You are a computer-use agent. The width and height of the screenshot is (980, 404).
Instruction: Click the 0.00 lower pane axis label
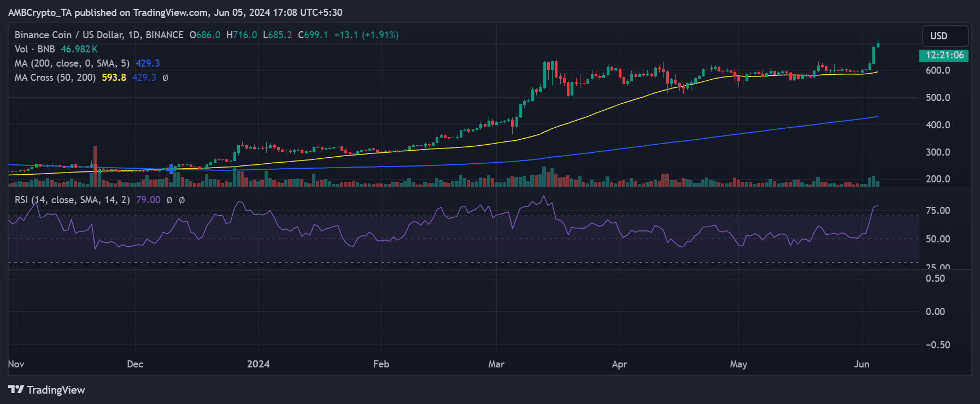click(935, 312)
